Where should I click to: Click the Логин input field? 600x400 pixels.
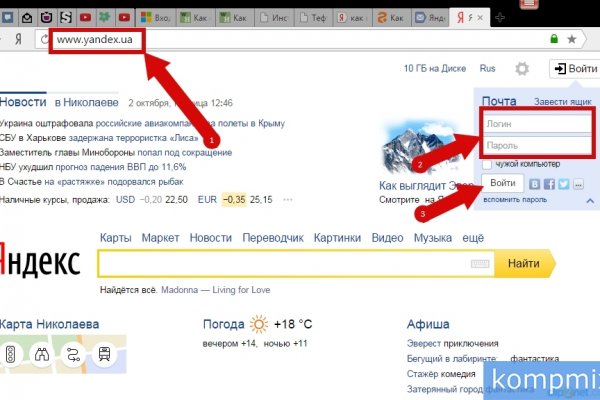[x=537, y=124]
